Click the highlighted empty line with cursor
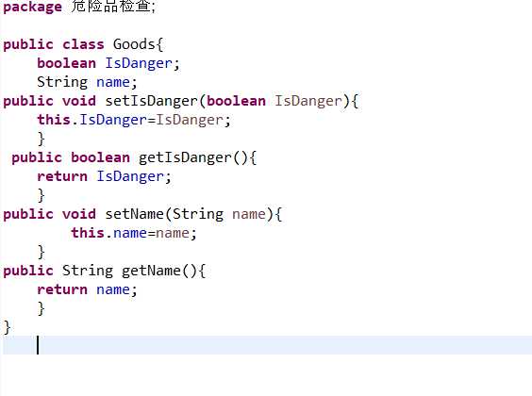The image size is (532, 396). 267,345
